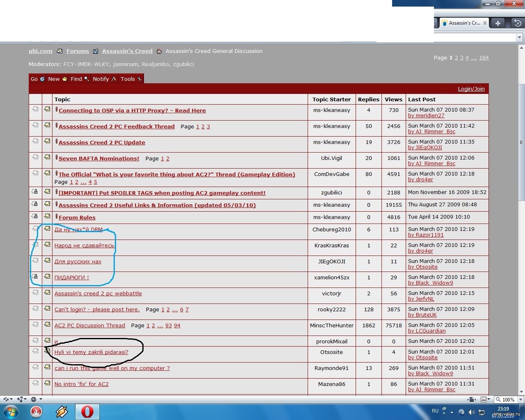View last poster meridien27 profile
Viewport: 525px width, 420px height.
pyautogui.click(x=426, y=116)
